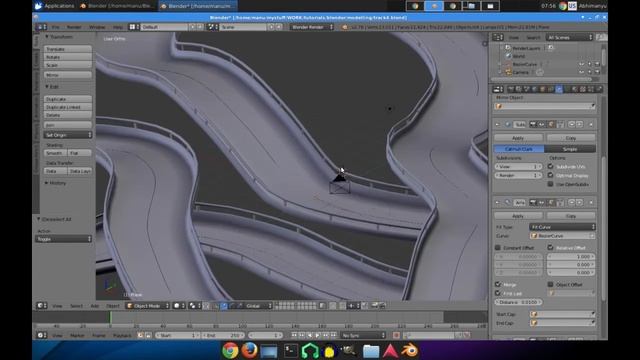Collapse the Subsurf modifier panel arrow
This screenshot has width=640, height=360.
[498, 124]
